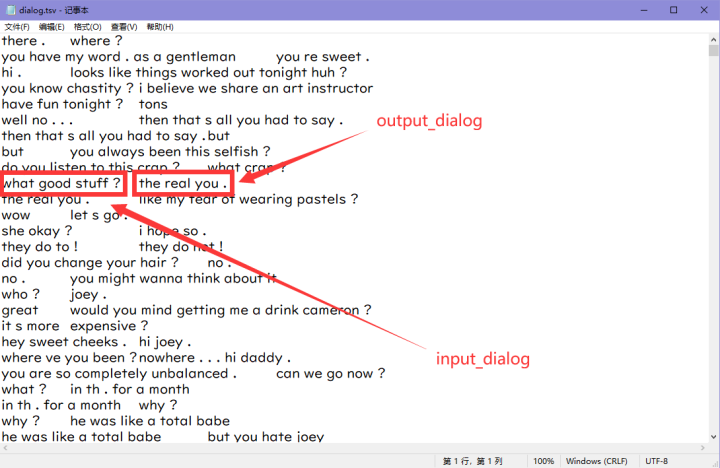Click the Notepad icon in title bar
Screen dimensions: 720x468
coord(10,10)
